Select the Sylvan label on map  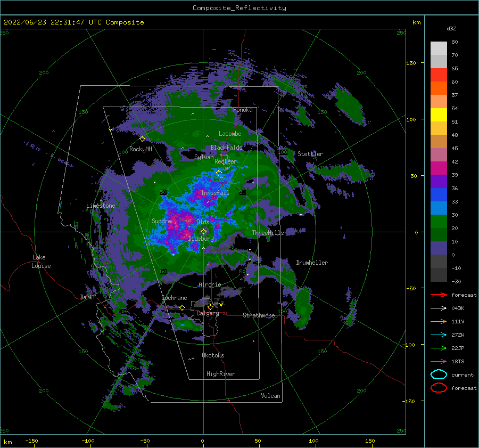click(x=204, y=157)
